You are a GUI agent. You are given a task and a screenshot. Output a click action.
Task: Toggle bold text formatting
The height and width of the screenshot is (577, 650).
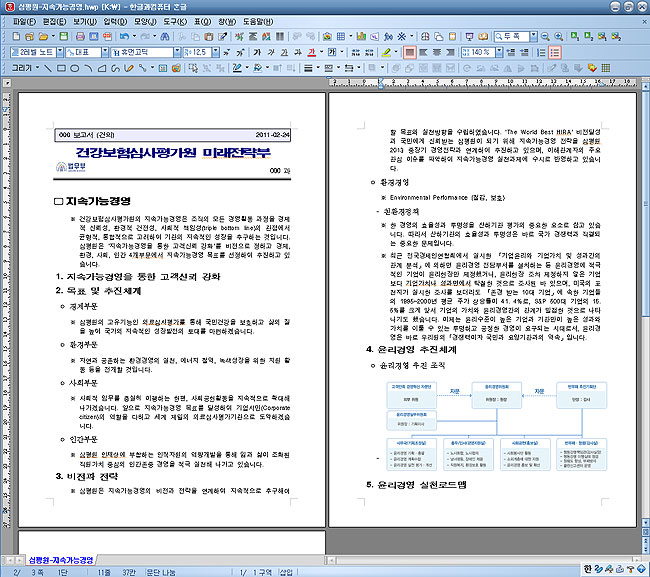click(257, 52)
